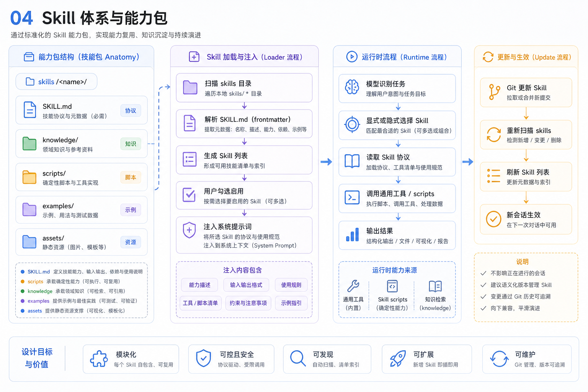Click the 能力描述 chip
Screen dimensions: 588x392
[199, 285]
